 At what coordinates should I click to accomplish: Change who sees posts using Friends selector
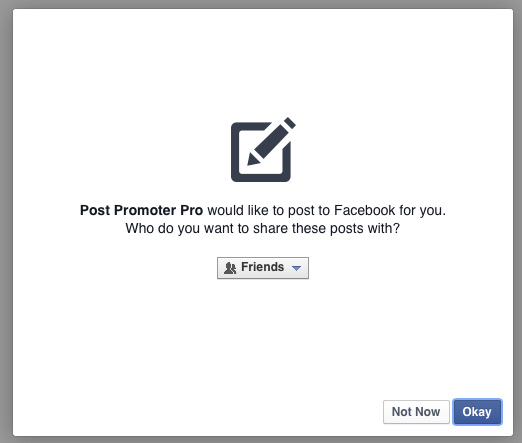(263, 268)
